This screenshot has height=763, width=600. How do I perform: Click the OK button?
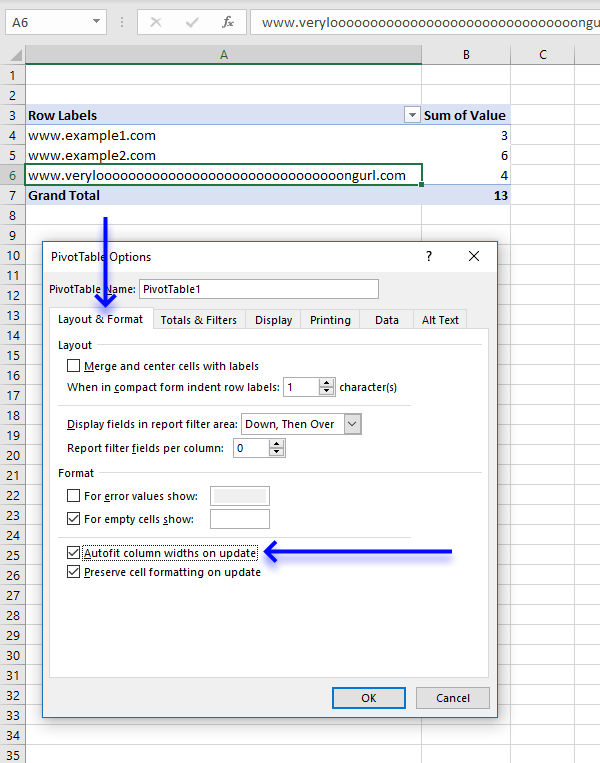368,698
